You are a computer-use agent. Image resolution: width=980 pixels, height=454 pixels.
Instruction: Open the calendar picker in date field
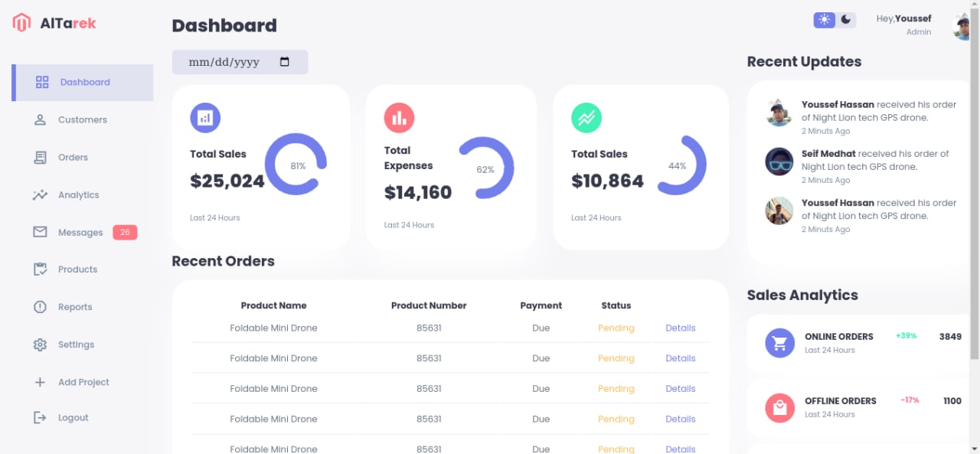(x=285, y=62)
